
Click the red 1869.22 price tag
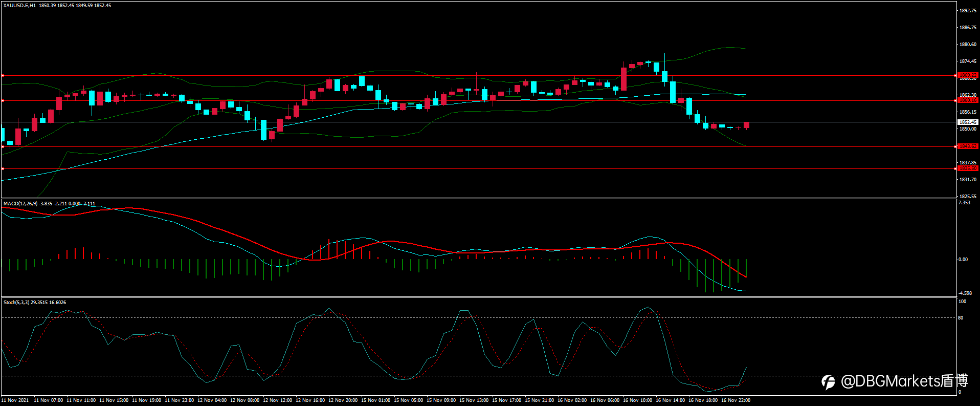968,75
